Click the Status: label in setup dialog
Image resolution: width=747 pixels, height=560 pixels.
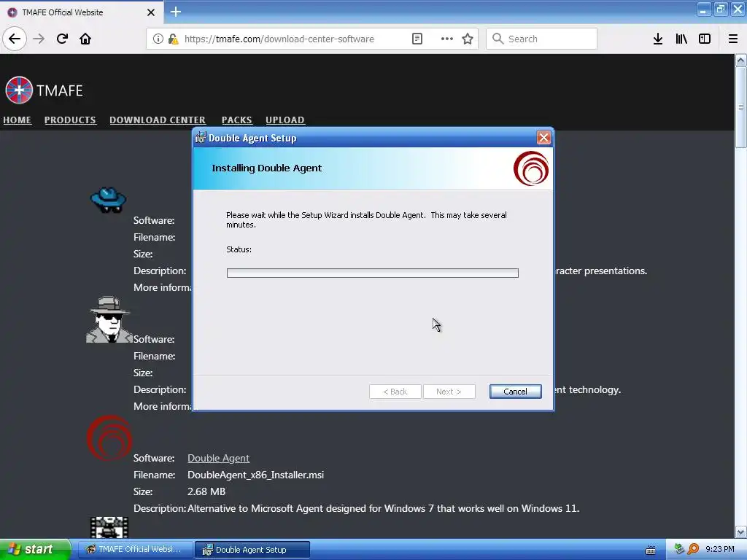[x=239, y=249]
